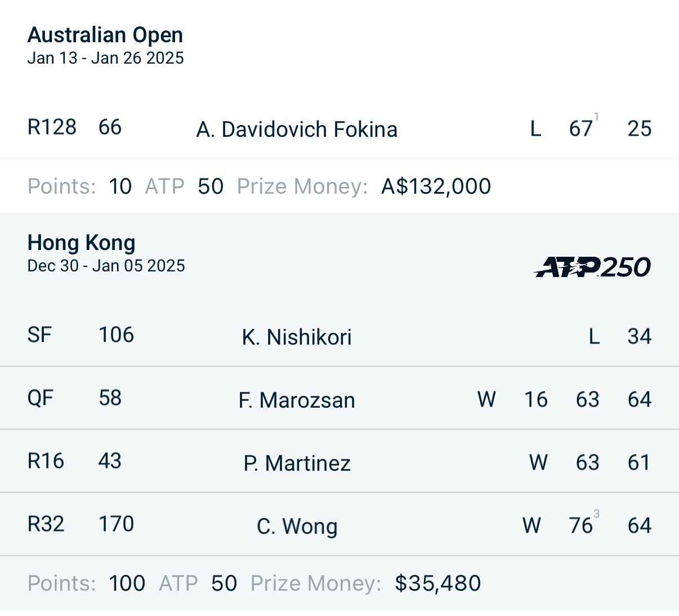Click the R32 round label
Screen dimensions: 679x616
pyautogui.click(x=46, y=524)
